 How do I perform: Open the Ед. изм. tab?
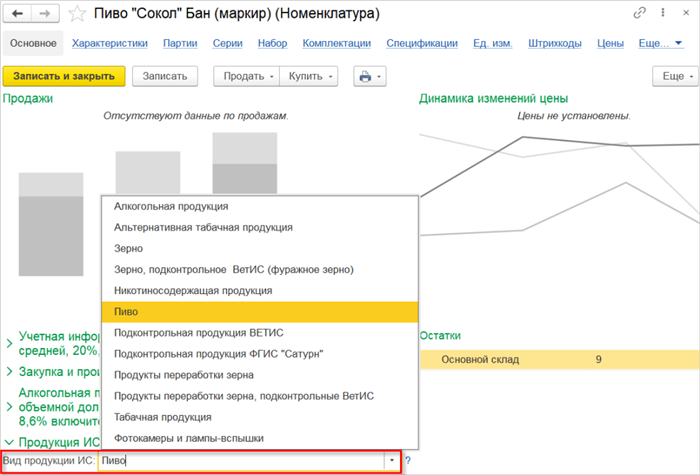[x=493, y=43]
